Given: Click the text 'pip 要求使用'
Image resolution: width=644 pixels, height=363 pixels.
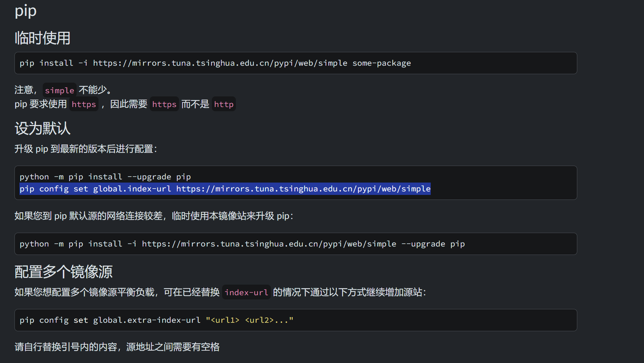Looking at the screenshot, I should click(41, 104).
